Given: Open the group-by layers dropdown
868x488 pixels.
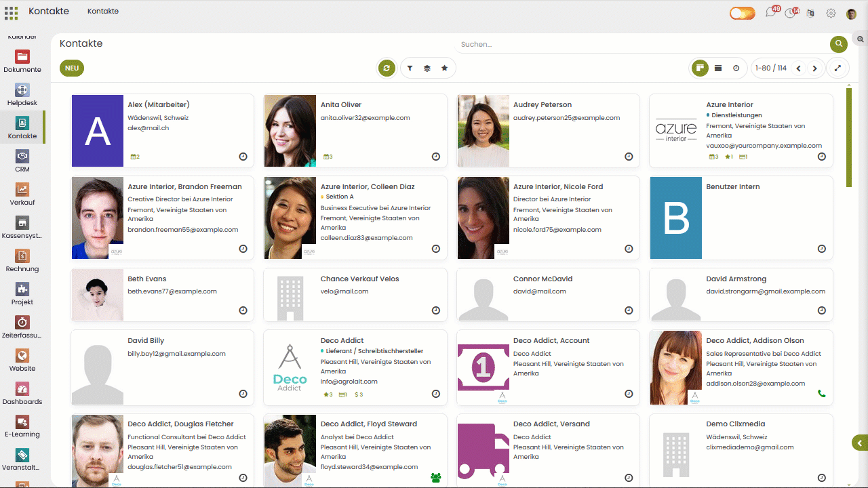Looking at the screenshot, I should click(x=427, y=68).
